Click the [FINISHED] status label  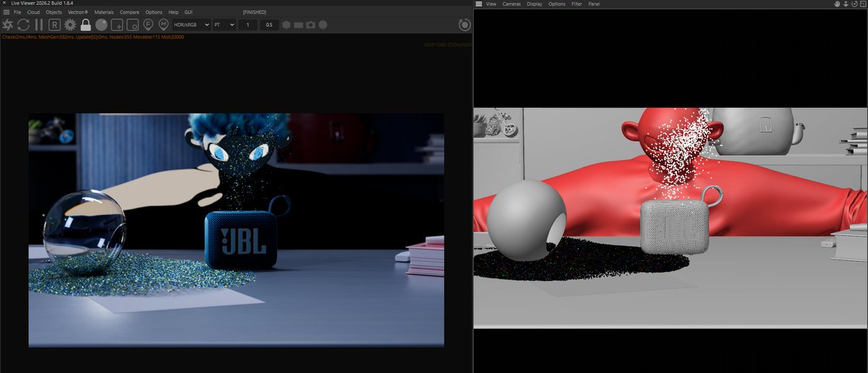point(255,12)
